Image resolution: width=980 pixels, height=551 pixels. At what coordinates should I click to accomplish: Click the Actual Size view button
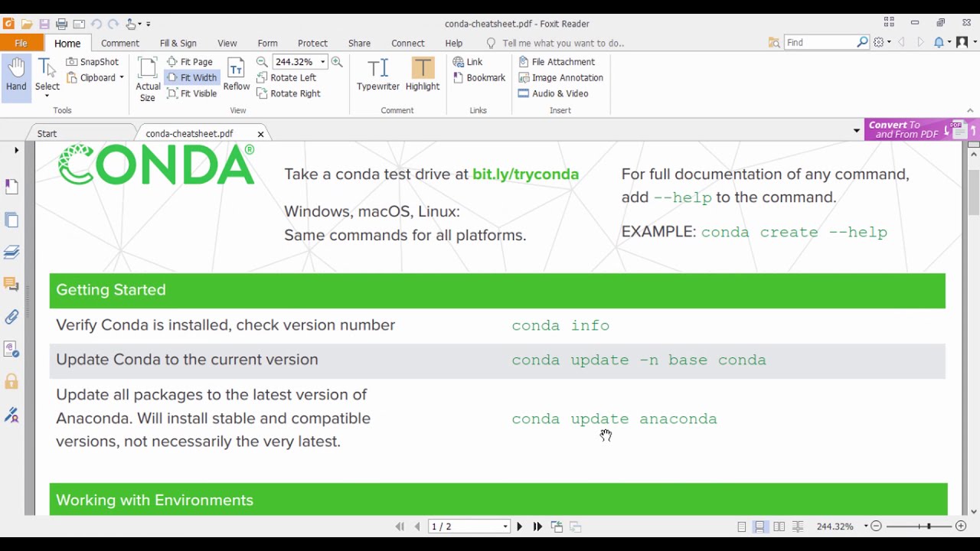(x=148, y=80)
